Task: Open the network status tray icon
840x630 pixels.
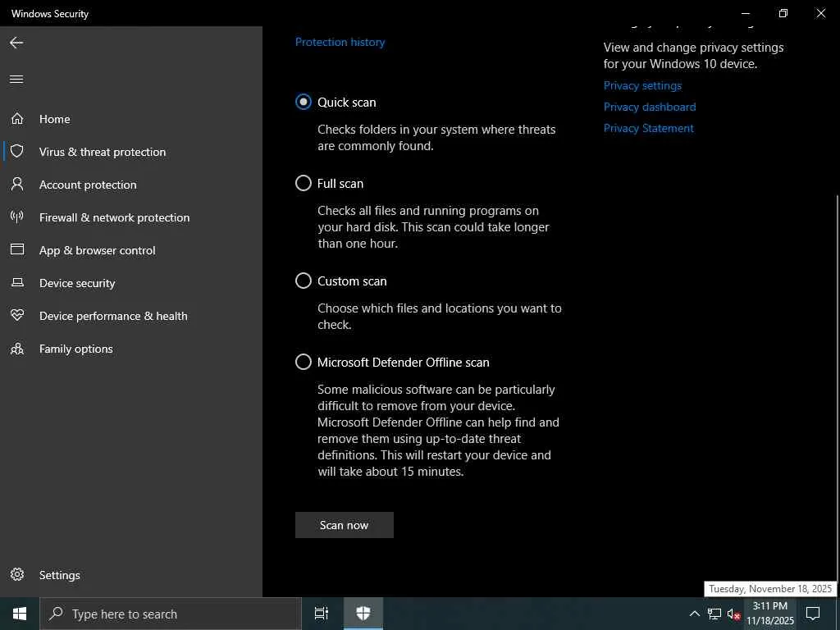Action: tap(714, 614)
